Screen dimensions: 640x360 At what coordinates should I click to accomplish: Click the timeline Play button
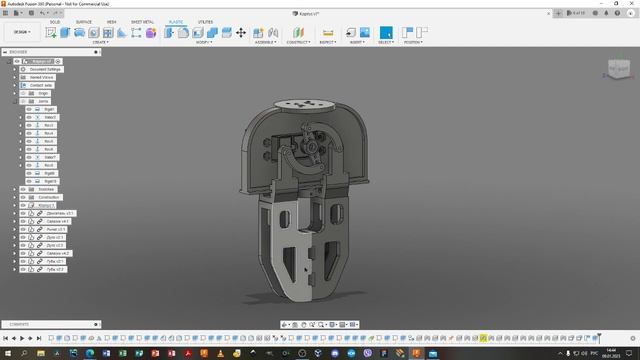(x=22, y=338)
